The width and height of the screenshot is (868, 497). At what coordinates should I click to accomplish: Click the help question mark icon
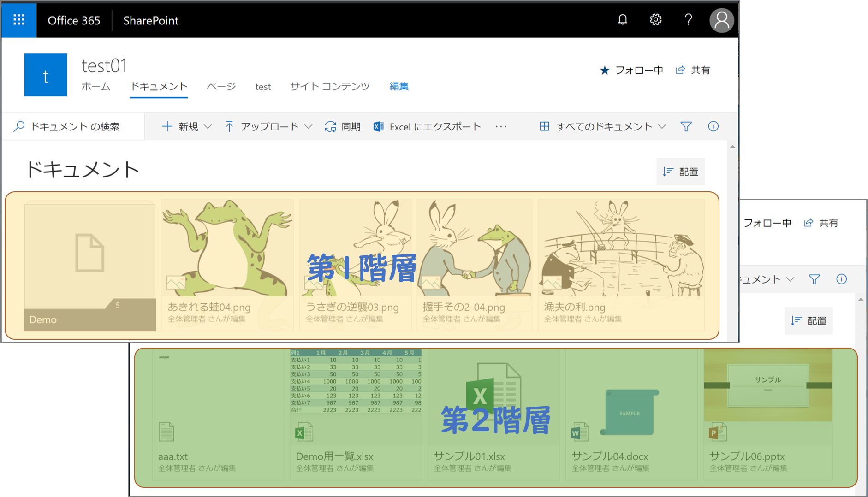[x=688, y=20]
